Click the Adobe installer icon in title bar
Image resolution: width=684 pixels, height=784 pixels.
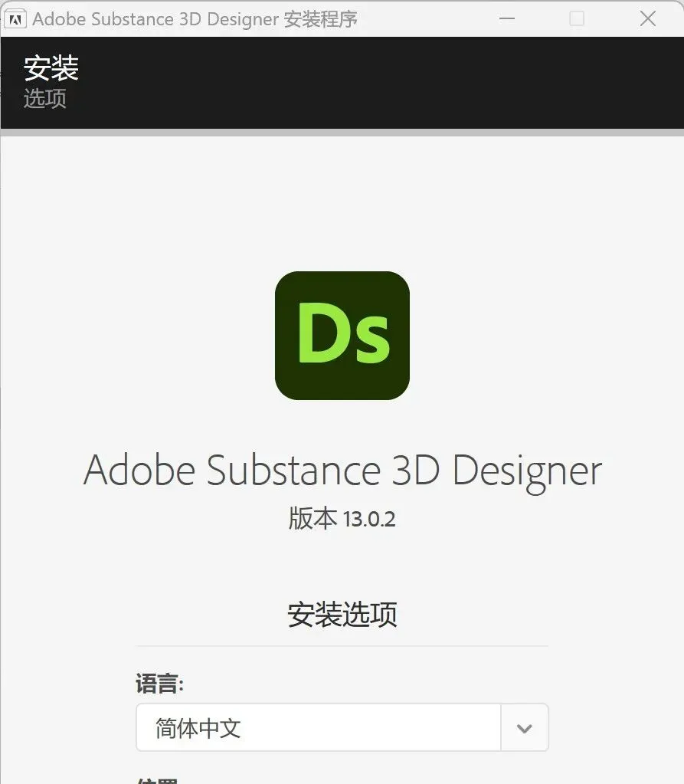(x=15, y=19)
